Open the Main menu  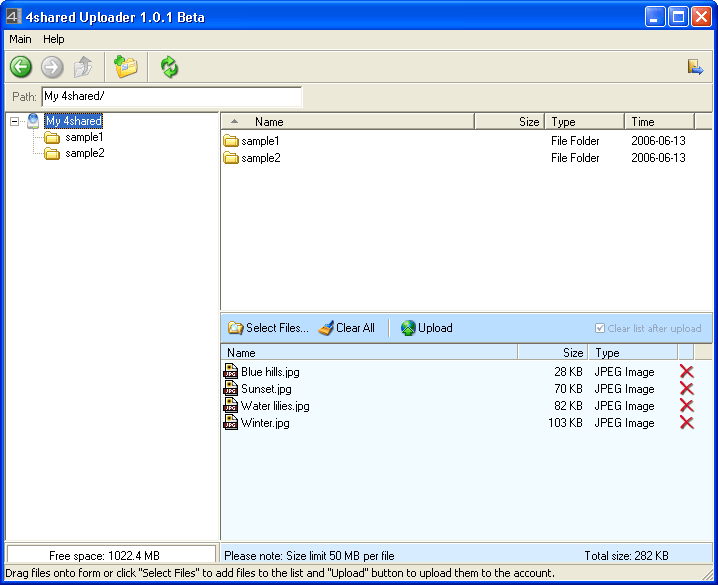(x=20, y=39)
